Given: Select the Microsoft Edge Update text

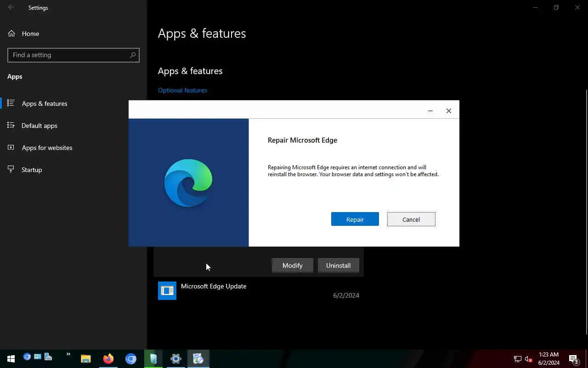Looking at the screenshot, I should click(x=214, y=286).
